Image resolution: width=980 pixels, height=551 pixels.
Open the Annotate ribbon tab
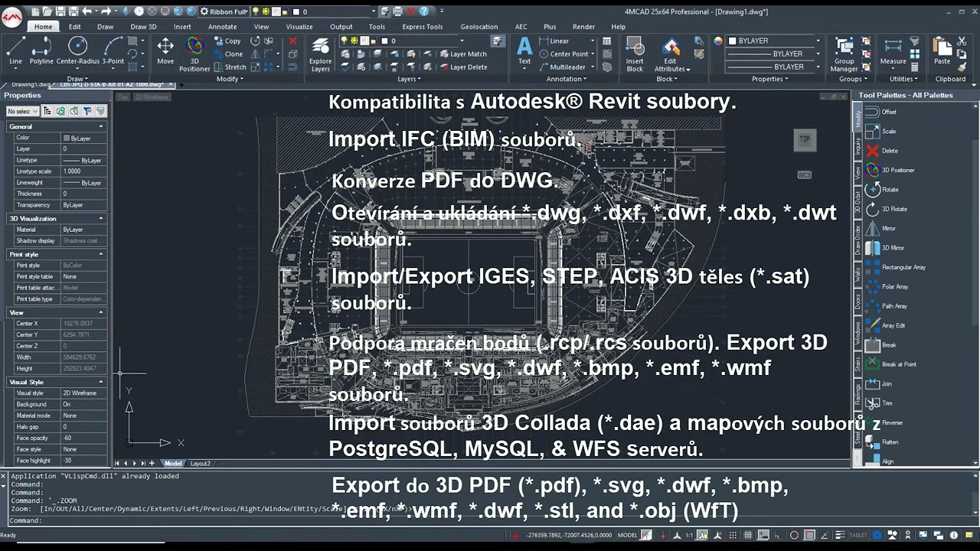pos(222,27)
